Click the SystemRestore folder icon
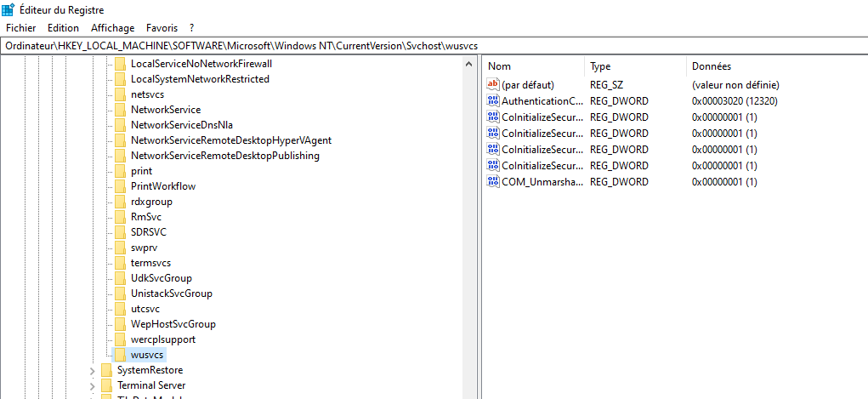 tap(107, 370)
